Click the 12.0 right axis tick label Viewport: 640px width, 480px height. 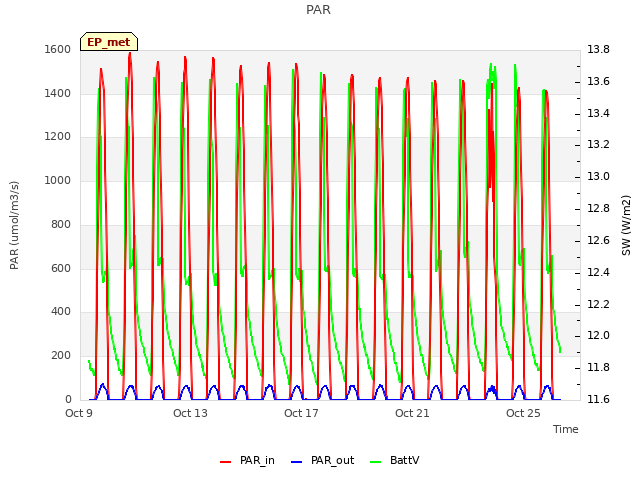[x=598, y=336]
